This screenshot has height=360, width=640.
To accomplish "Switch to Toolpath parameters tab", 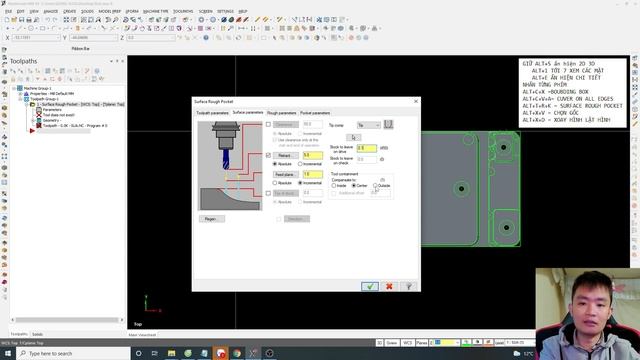I will click(212, 113).
